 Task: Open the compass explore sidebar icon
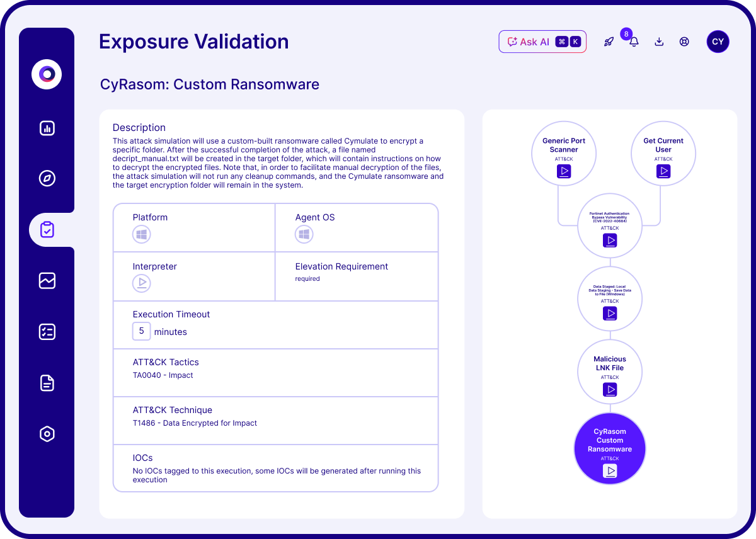point(47,179)
